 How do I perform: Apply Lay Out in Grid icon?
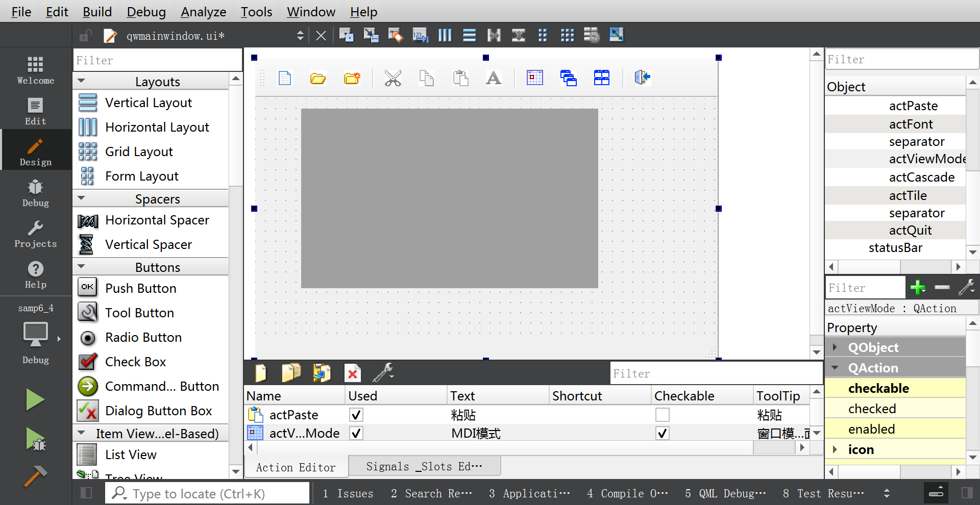(x=567, y=35)
